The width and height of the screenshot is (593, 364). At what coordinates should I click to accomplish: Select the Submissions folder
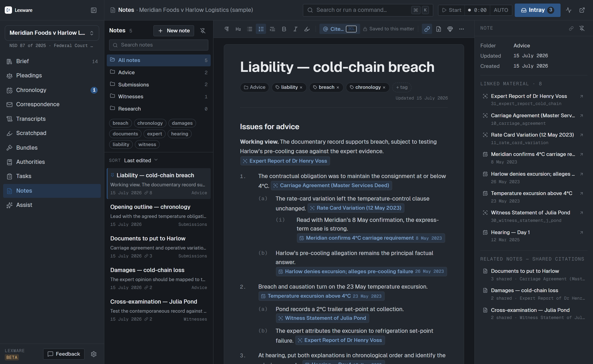click(159, 84)
